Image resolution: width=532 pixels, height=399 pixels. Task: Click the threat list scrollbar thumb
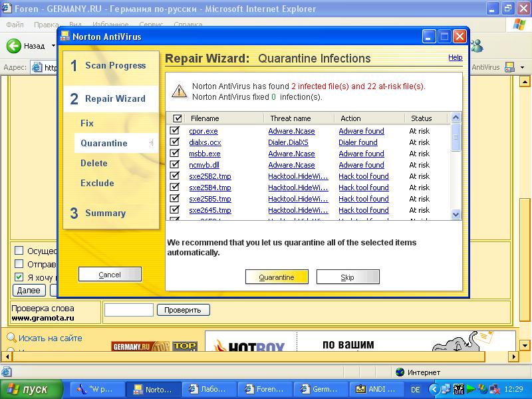(x=456, y=138)
